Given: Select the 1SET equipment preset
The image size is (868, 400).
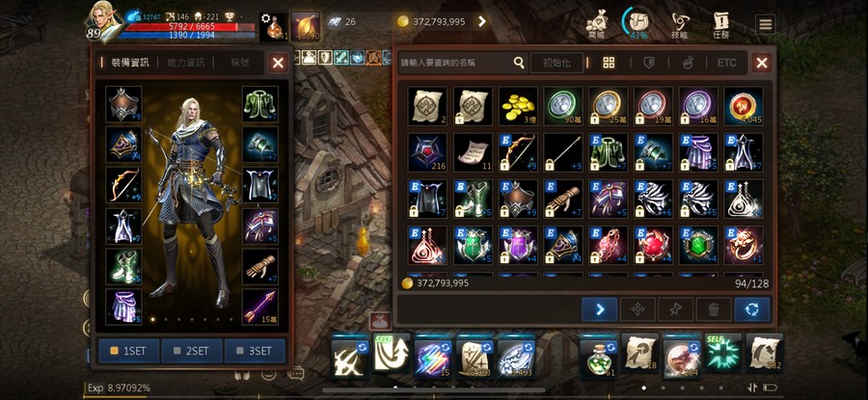Looking at the screenshot, I should pos(128,351).
